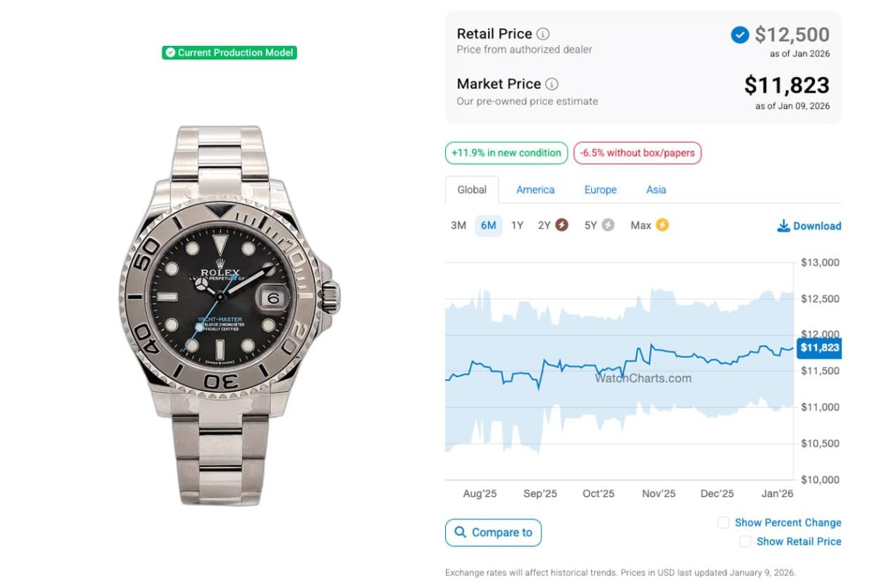Screen dimensions: 889x588
Task: Tick the Show Retail Price checkbox
Action: 745,542
